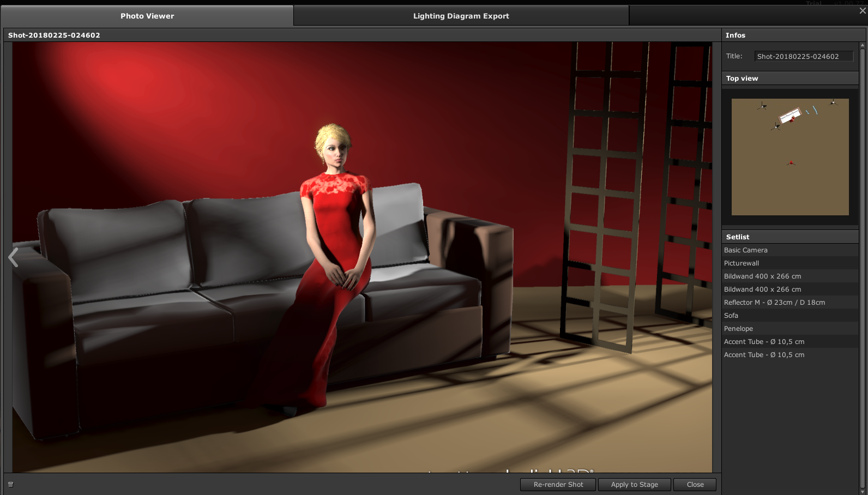Click the right panel vertical scrollbar

(862, 267)
